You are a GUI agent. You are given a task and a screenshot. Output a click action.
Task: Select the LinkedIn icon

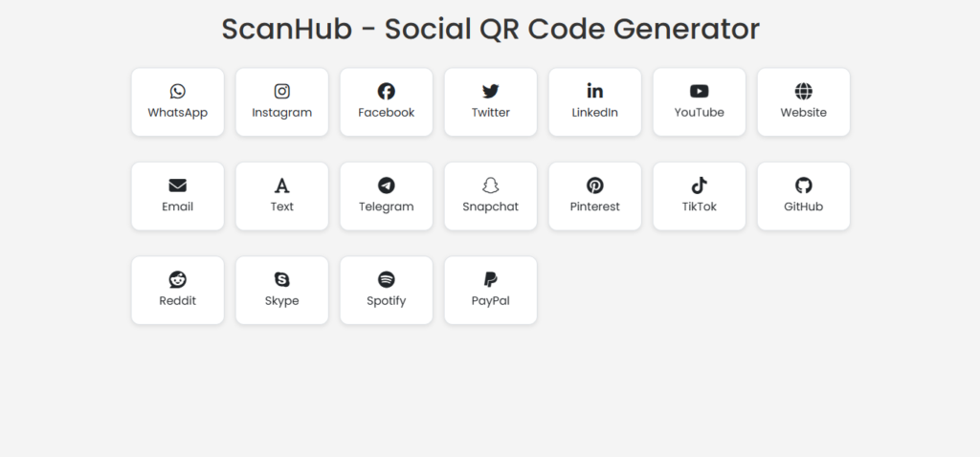(595, 91)
